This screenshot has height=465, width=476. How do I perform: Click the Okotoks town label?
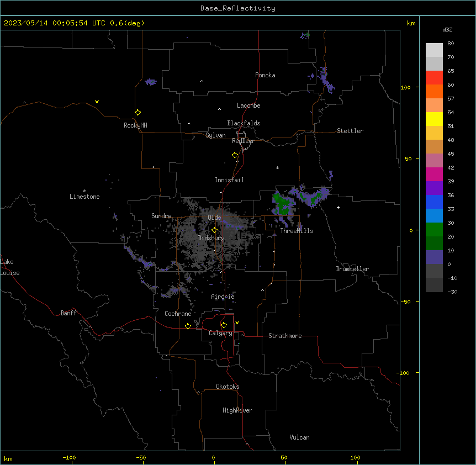click(x=228, y=387)
